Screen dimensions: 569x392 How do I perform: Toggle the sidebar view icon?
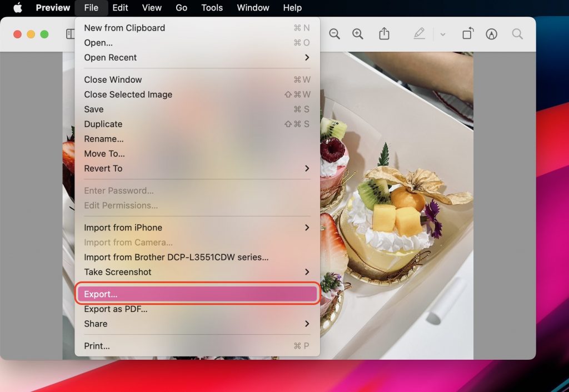pyautogui.click(x=69, y=33)
